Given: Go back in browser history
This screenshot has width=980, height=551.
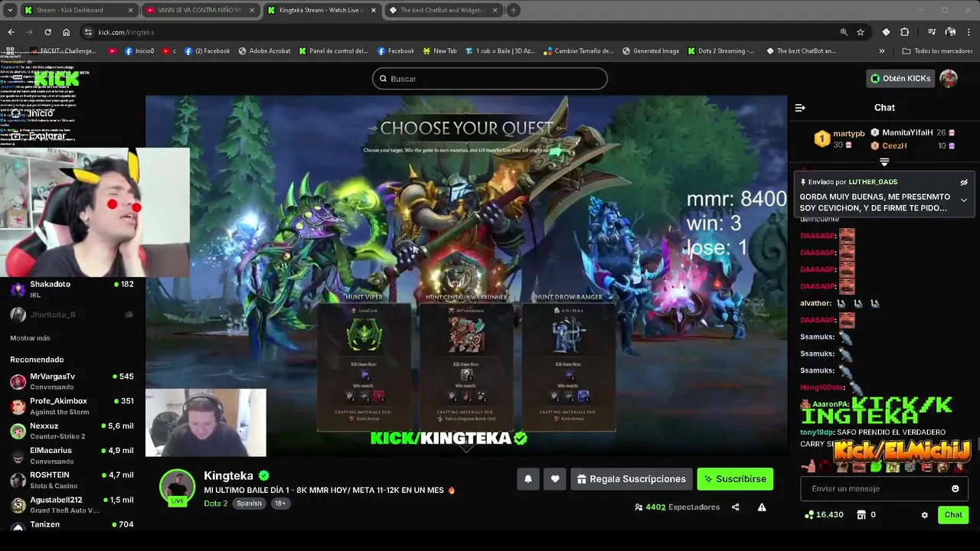Looking at the screenshot, I should click(x=11, y=32).
